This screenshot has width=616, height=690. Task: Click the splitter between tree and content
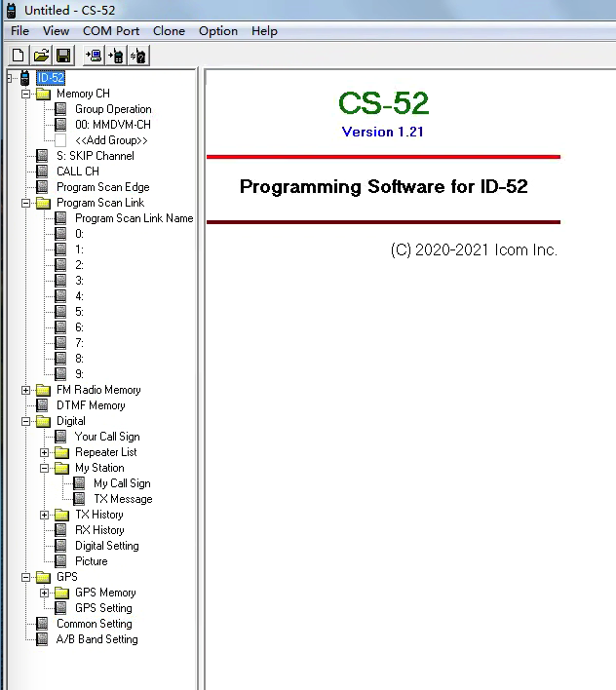tap(201, 378)
